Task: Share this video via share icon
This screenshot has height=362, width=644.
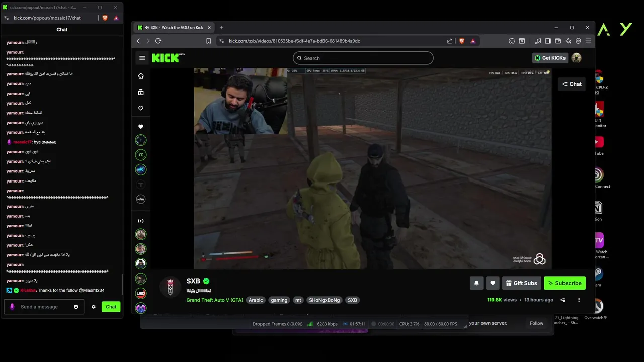Action: pos(562,300)
